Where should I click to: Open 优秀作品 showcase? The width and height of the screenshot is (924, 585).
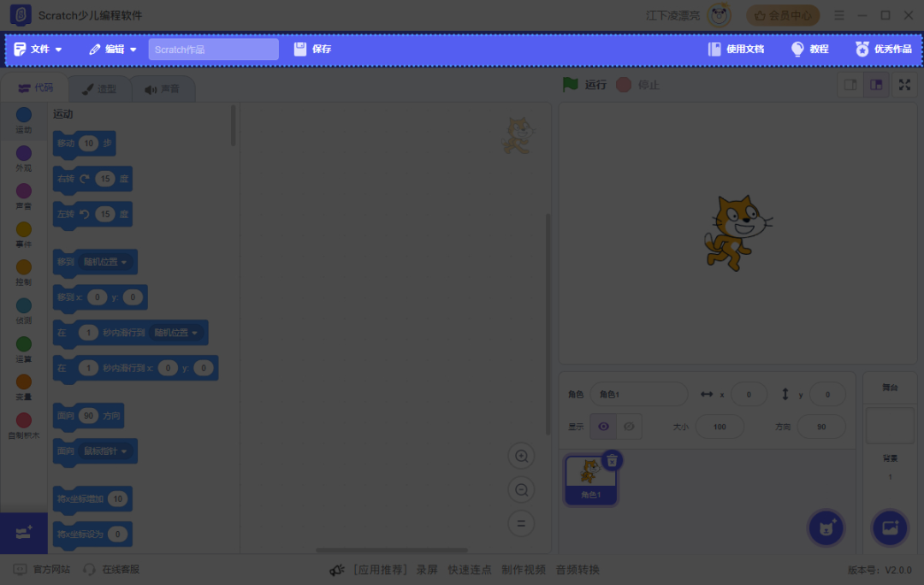tap(883, 50)
